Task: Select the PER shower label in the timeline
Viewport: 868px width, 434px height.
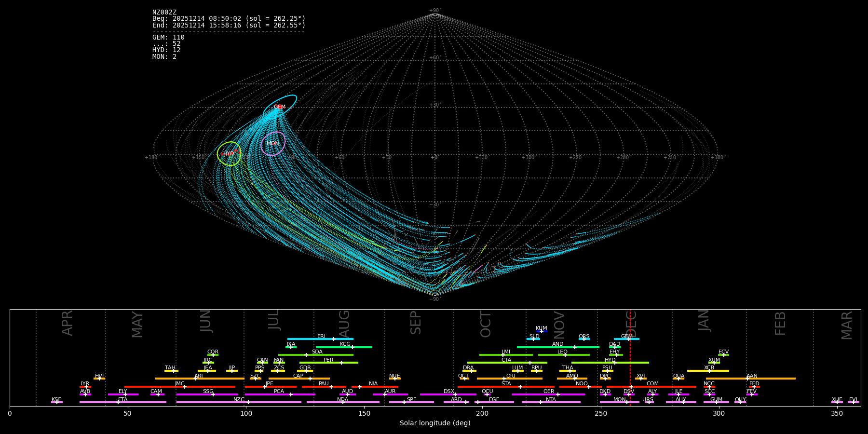Action: click(328, 360)
